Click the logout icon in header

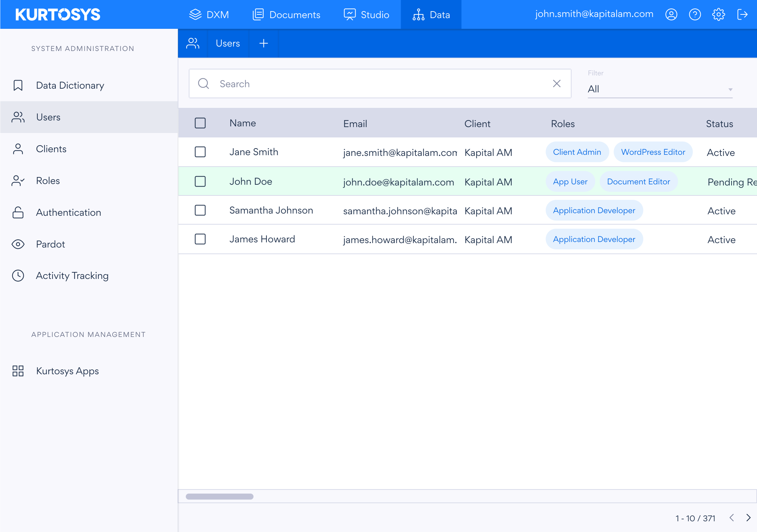[742, 15]
